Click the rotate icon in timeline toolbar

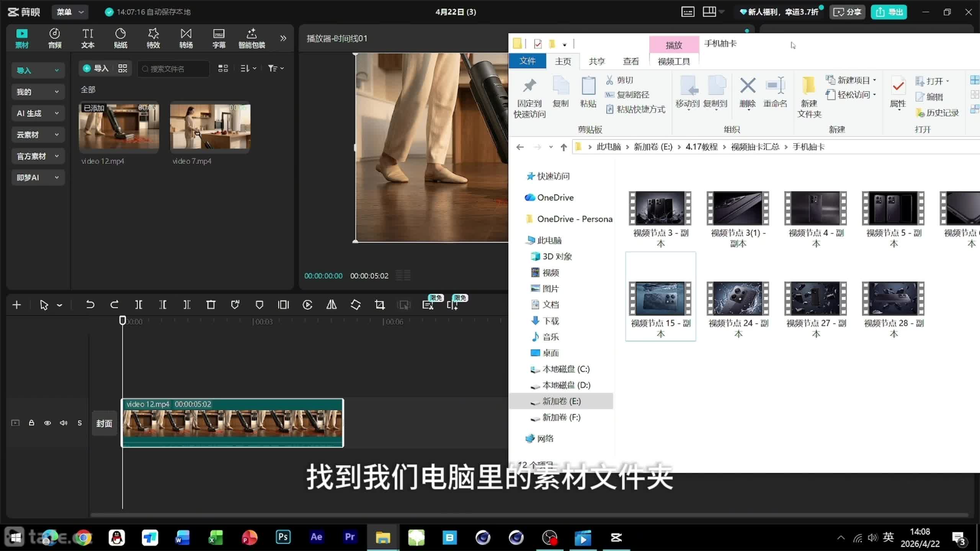click(x=356, y=305)
